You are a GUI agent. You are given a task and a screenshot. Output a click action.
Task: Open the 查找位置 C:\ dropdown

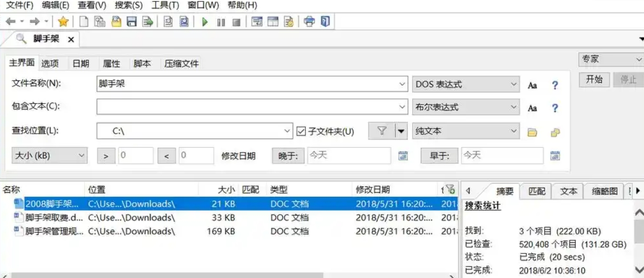(x=287, y=131)
